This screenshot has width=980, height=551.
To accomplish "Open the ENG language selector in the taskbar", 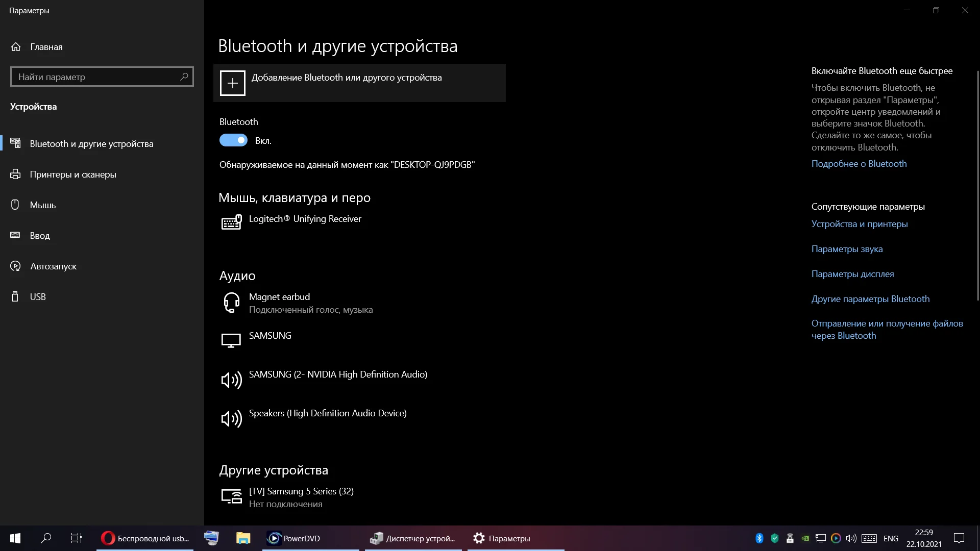I will click(x=891, y=538).
